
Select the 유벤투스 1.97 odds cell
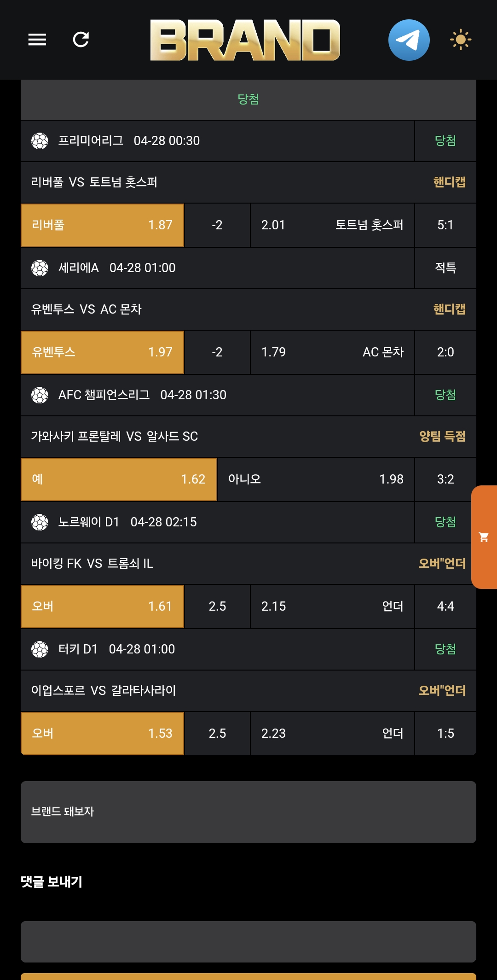(x=103, y=352)
